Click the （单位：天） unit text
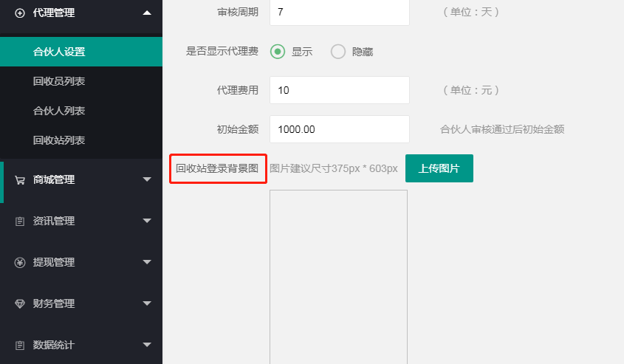Viewport: 624px width, 364px height. 471,12
